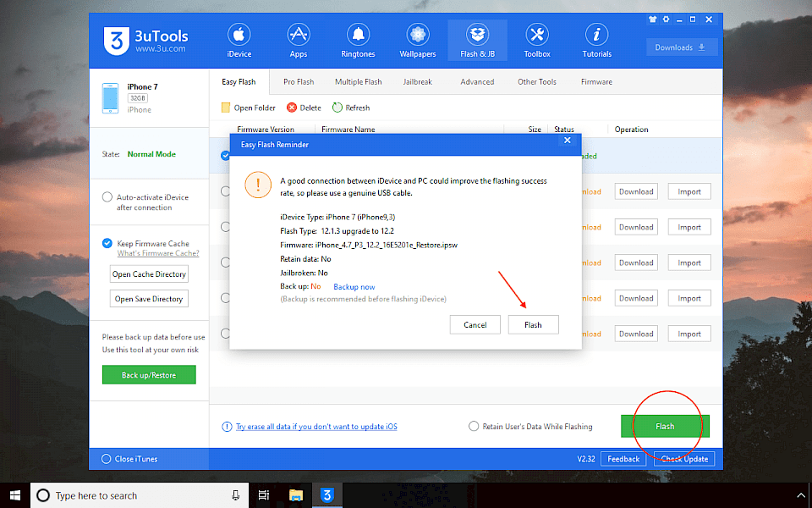
Task: Open What's Firmware Cache link
Action: click(158, 253)
